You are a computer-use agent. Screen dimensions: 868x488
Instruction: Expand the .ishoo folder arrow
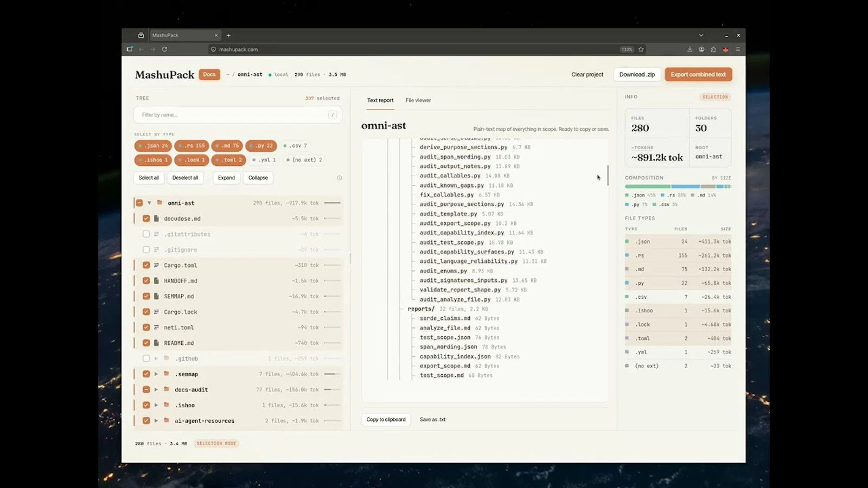click(x=156, y=405)
